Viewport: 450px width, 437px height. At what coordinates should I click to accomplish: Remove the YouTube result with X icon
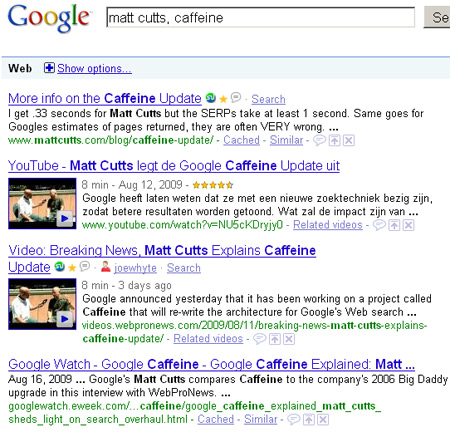coord(408,225)
